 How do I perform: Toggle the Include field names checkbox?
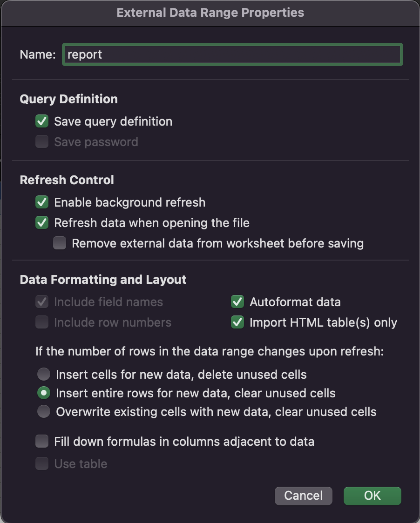click(x=41, y=302)
